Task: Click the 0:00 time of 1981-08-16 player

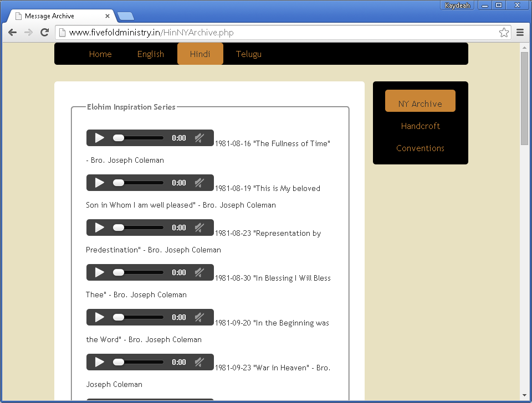Action: click(179, 138)
